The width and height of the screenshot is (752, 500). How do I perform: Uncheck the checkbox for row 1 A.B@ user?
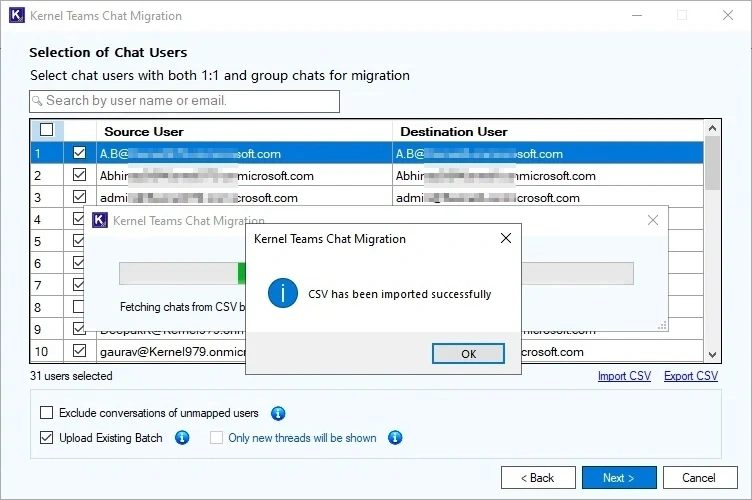point(80,153)
